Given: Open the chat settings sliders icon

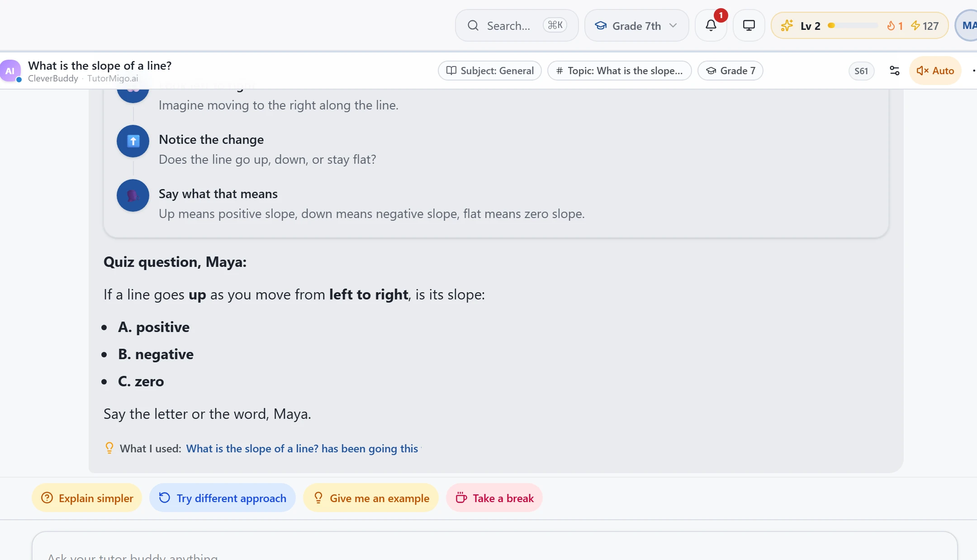Looking at the screenshot, I should (x=894, y=71).
